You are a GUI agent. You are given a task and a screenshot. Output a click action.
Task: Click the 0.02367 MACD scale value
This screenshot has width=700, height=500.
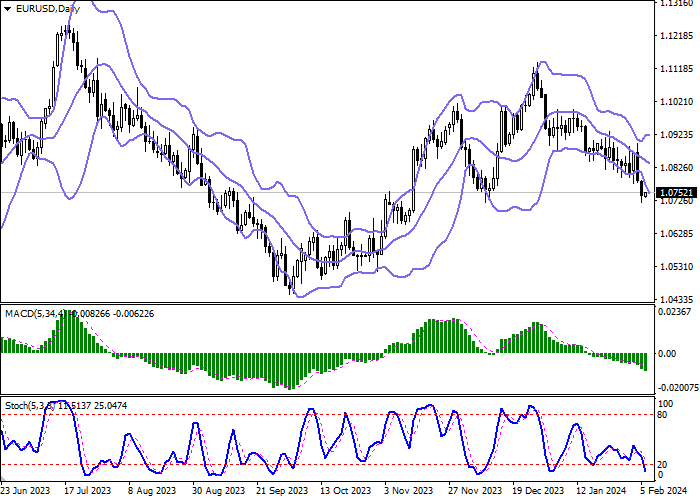point(675,312)
